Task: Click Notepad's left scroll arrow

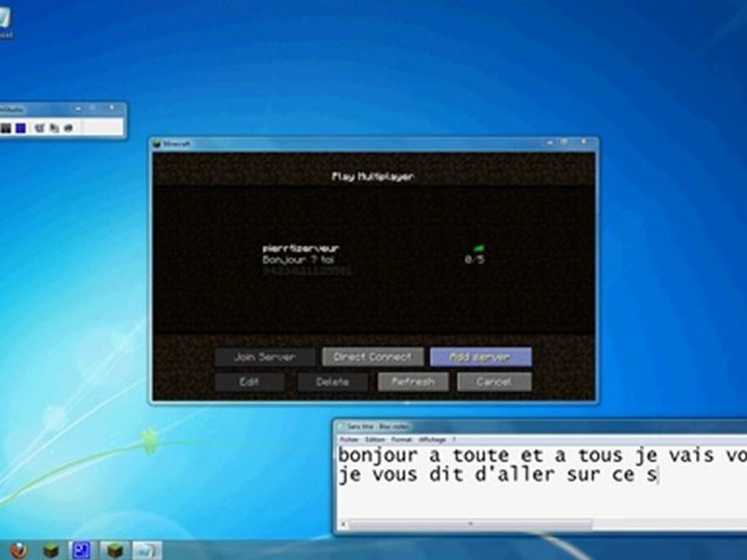Action: (343, 524)
